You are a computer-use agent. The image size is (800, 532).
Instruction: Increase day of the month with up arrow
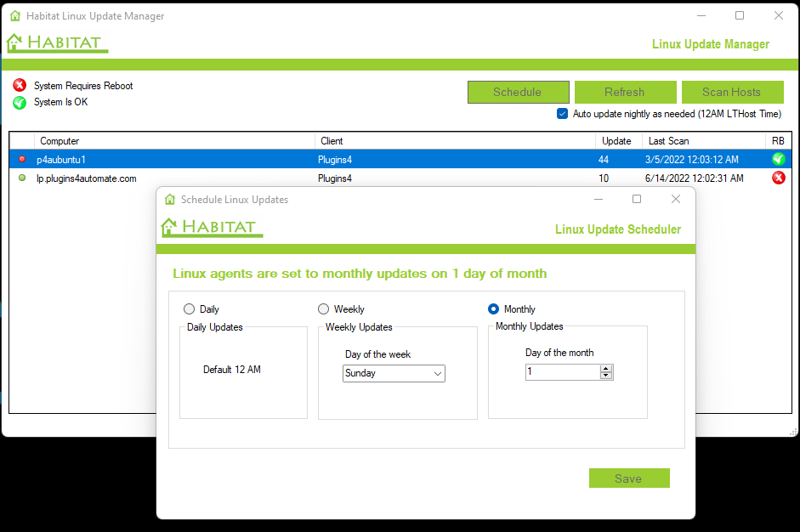[605, 369]
